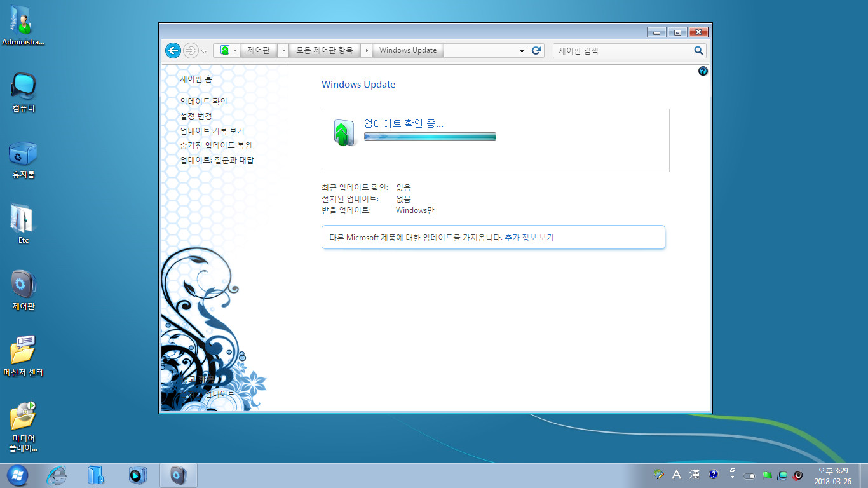Screen dimensions: 868x488
Task: Click the grayed-out Forward arrow
Action: pos(191,50)
